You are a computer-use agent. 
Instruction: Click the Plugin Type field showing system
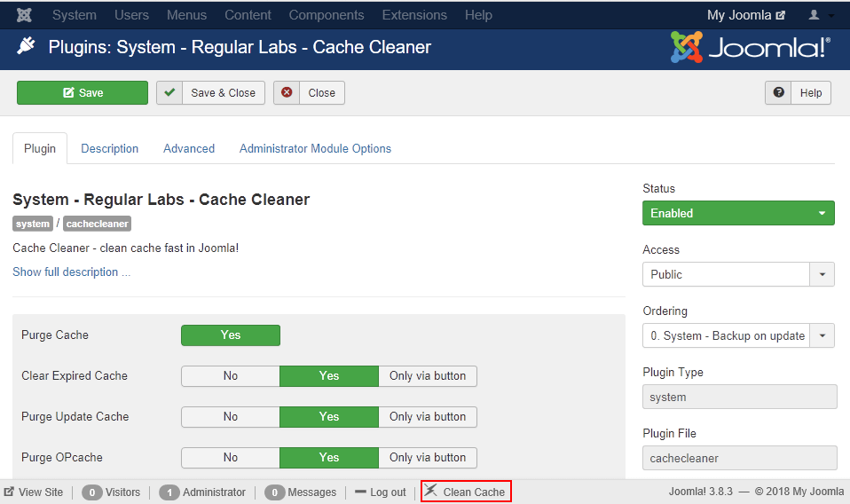(740, 397)
